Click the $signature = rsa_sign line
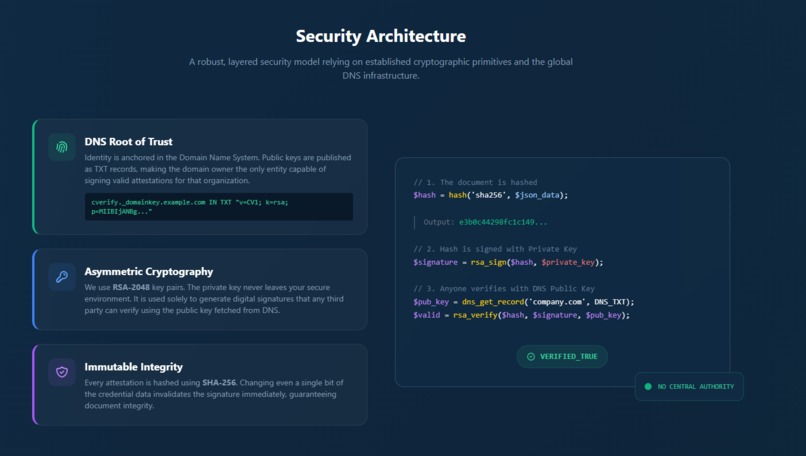The width and height of the screenshot is (806, 456). (508, 262)
